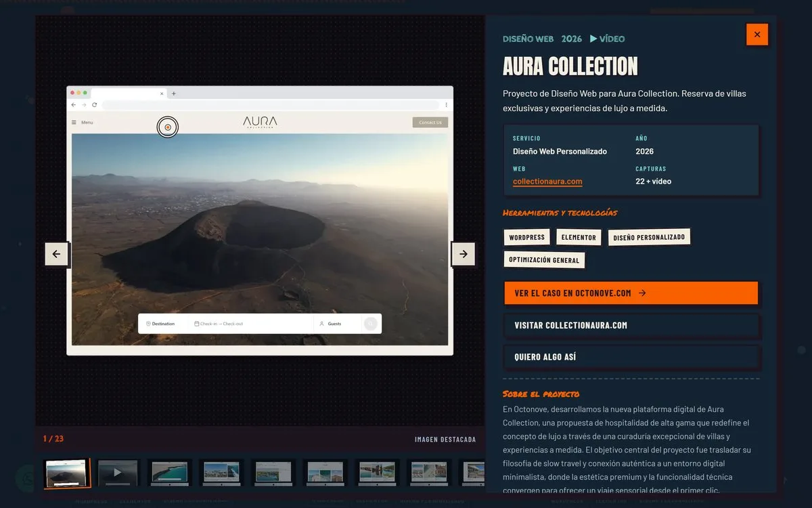
Task: Go to the previous gallery image
Action: click(56, 254)
